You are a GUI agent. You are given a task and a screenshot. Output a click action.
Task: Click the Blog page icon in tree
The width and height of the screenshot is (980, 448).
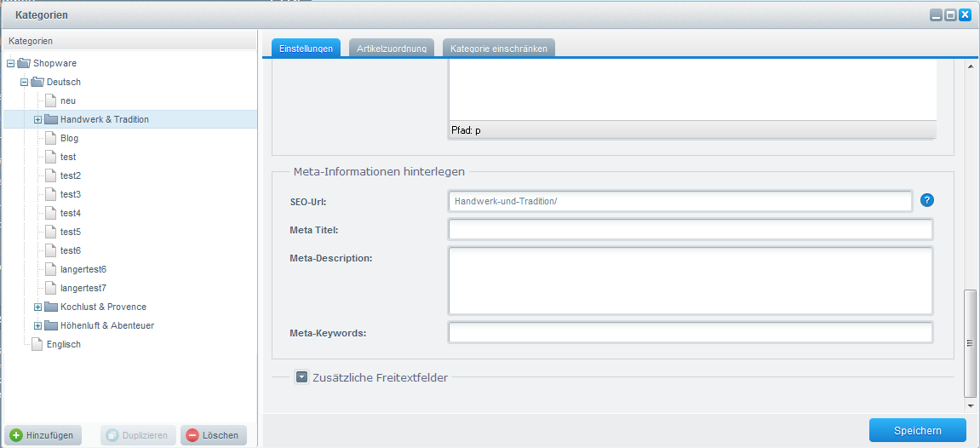[x=51, y=138]
